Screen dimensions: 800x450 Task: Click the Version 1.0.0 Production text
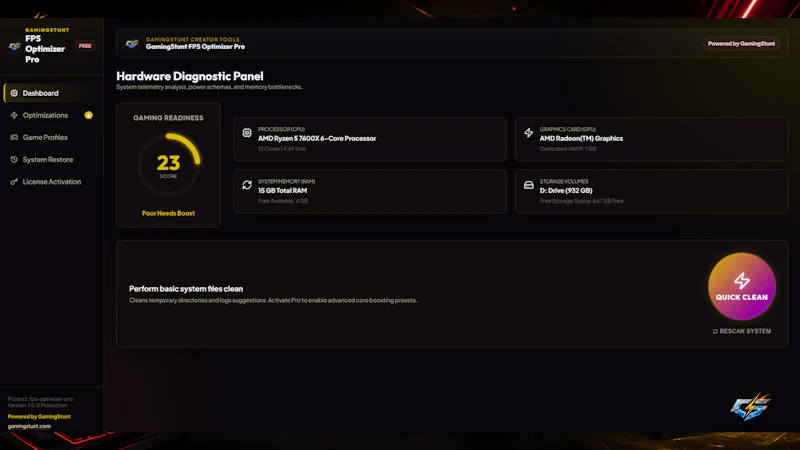[x=37, y=405]
